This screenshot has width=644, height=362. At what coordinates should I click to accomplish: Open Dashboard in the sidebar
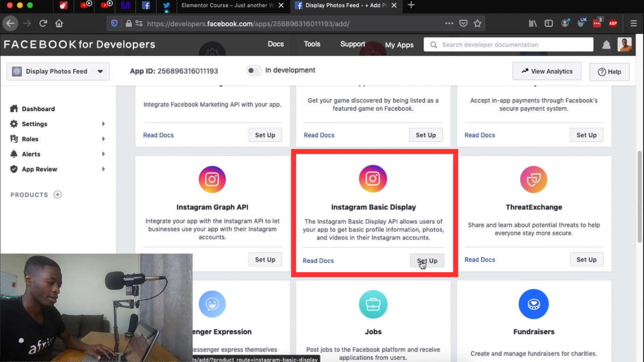38,109
